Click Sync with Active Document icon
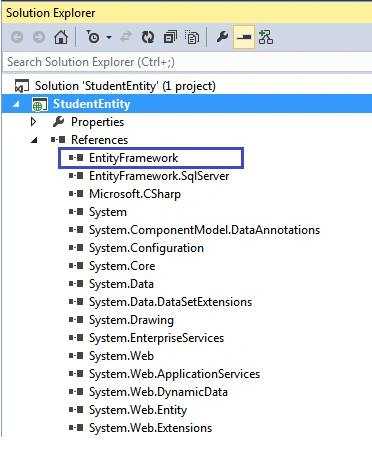Image resolution: width=372 pixels, height=450 pixels. pyautogui.click(x=126, y=37)
